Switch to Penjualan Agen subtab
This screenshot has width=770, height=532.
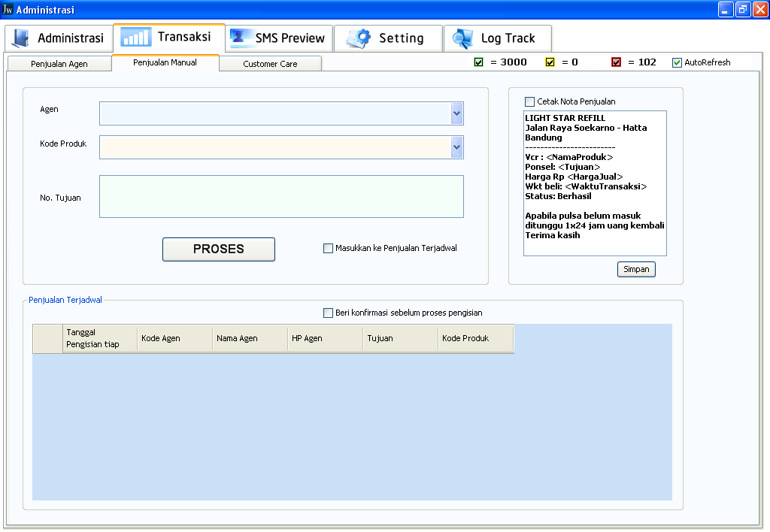point(59,64)
